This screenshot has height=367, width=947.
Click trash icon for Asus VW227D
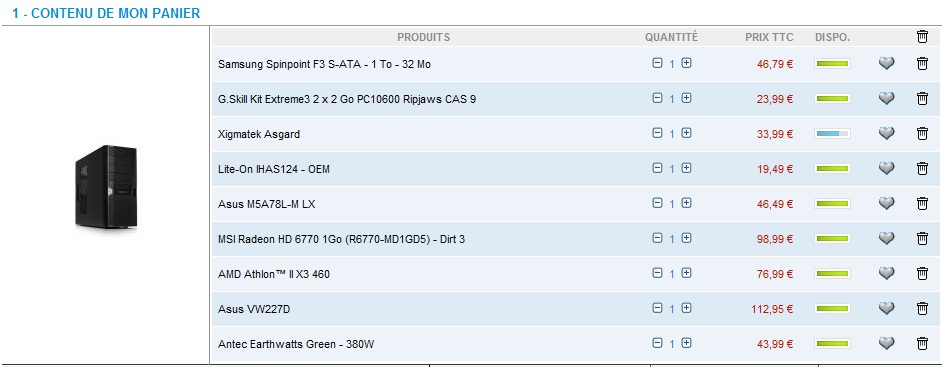point(922,308)
